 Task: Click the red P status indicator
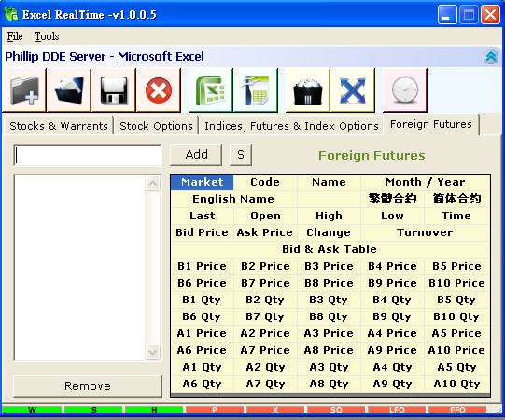click(215, 410)
